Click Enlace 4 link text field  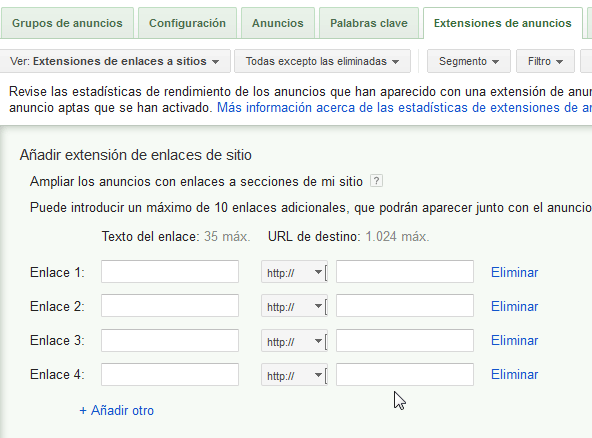tap(170, 374)
